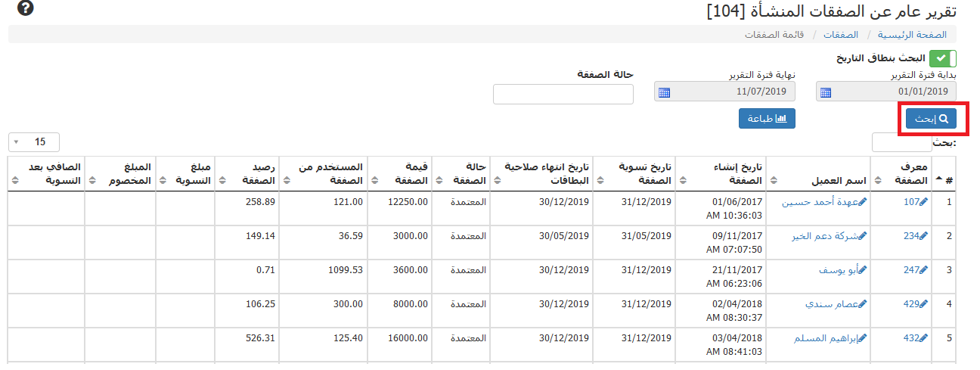The width and height of the screenshot is (980, 370).
Task: Go to الصفقات breadcrumb link
Action: 840,35
